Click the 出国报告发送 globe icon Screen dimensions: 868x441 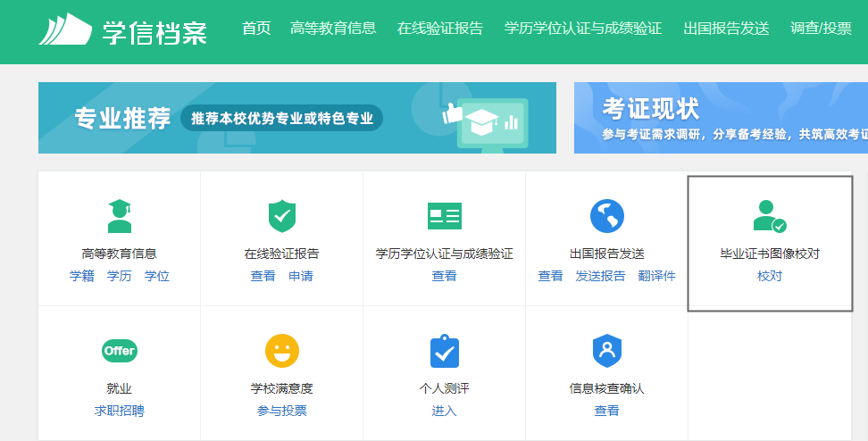606,216
